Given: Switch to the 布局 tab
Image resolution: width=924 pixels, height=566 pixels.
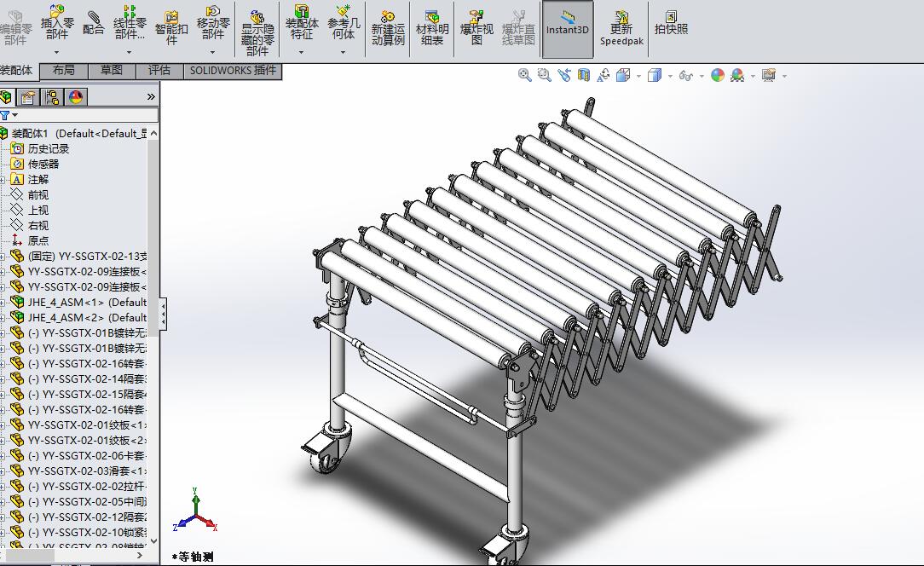Looking at the screenshot, I should (x=64, y=71).
